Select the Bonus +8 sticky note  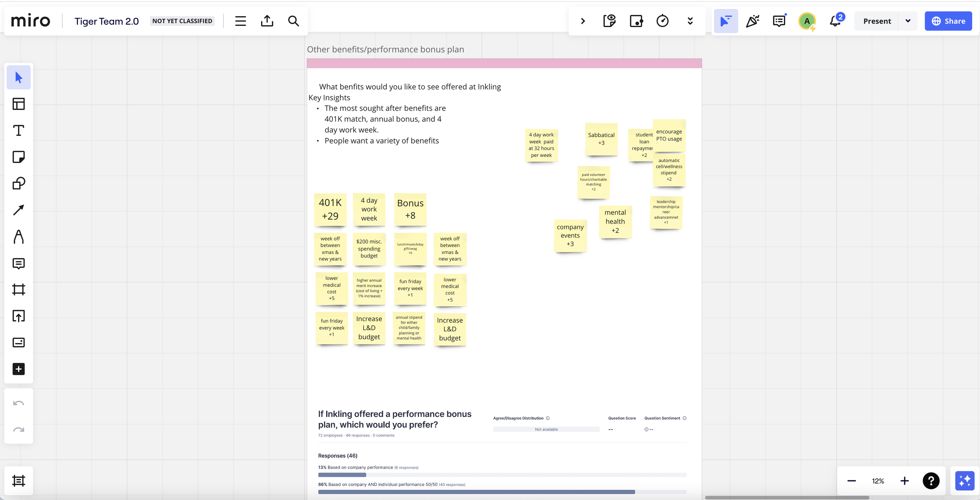pyautogui.click(x=410, y=209)
